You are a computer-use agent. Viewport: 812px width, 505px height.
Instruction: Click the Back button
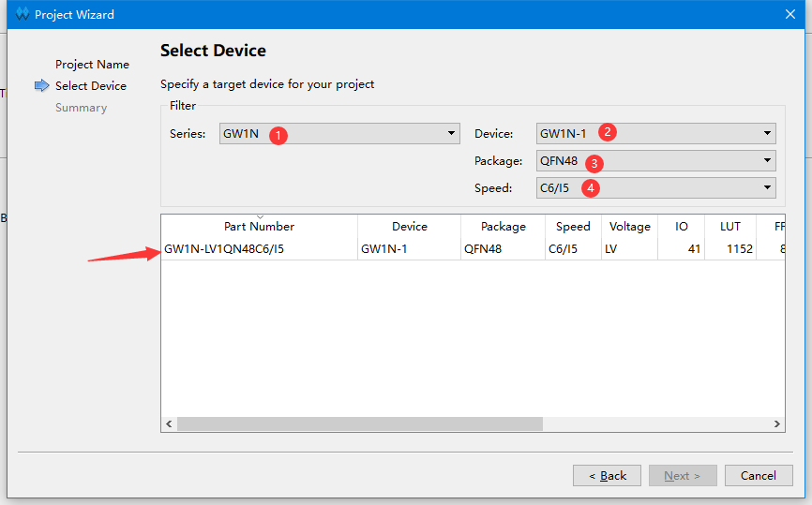tap(607, 476)
